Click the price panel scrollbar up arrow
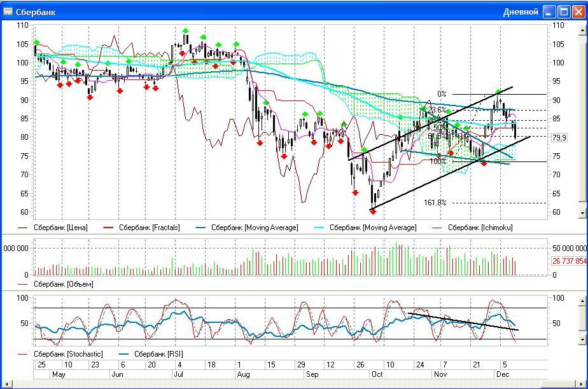Image resolution: width=588 pixels, height=389 pixels. (582, 30)
